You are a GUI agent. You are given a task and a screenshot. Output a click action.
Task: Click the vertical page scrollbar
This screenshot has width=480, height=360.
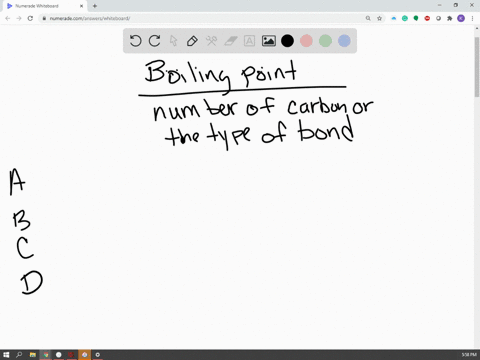[477, 67]
